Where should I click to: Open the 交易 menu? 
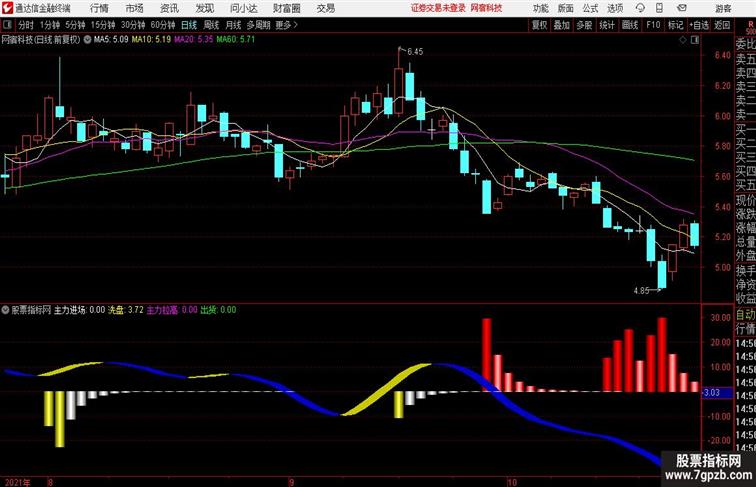(x=326, y=8)
